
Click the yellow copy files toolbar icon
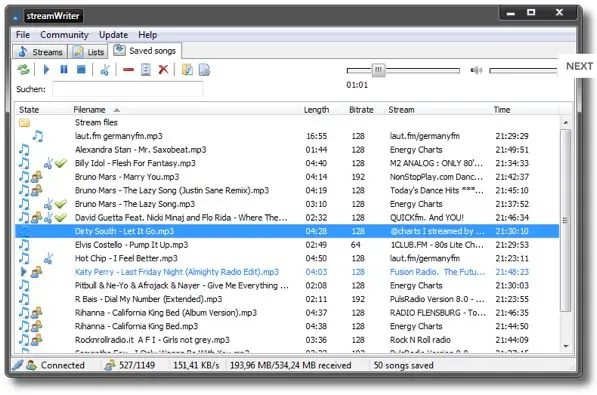(187, 70)
